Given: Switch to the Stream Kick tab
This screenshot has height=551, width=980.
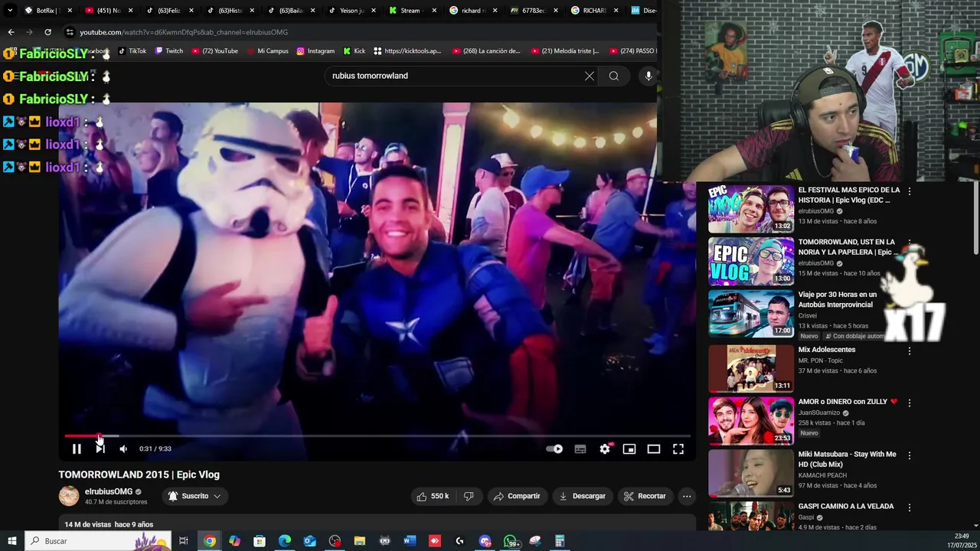Looking at the screenshot, I should pos(411,11).
